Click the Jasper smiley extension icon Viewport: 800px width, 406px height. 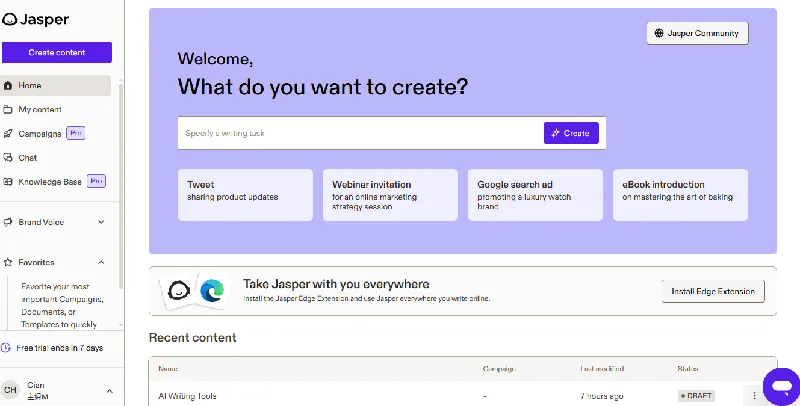179,291
